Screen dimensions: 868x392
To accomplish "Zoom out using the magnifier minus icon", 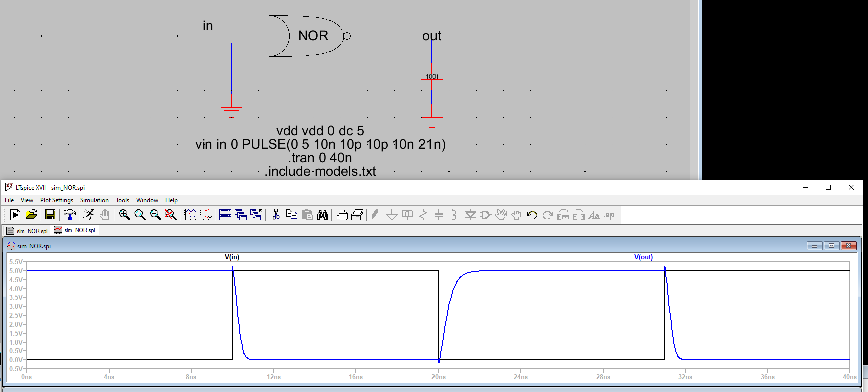I will point(155,215).
